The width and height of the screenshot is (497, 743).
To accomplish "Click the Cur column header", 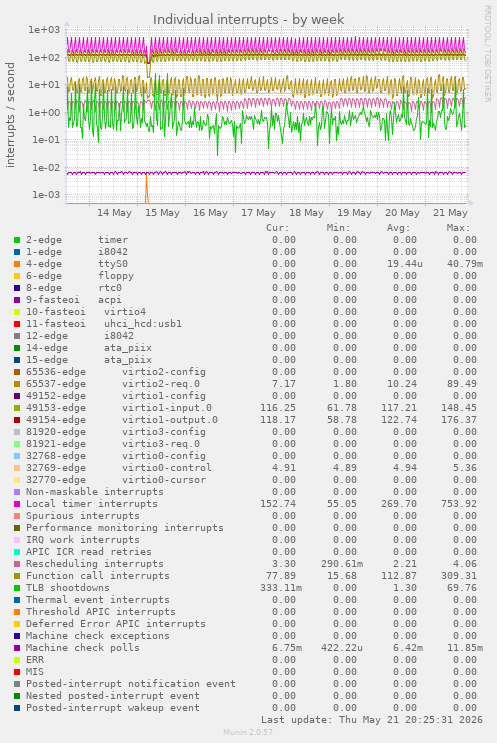I will [x=278, y=228].
